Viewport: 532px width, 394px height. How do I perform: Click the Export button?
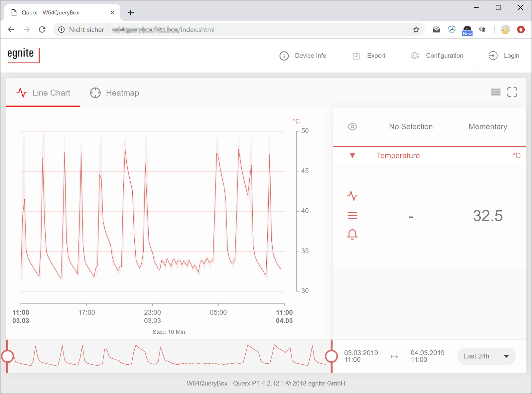pos(369,56)
